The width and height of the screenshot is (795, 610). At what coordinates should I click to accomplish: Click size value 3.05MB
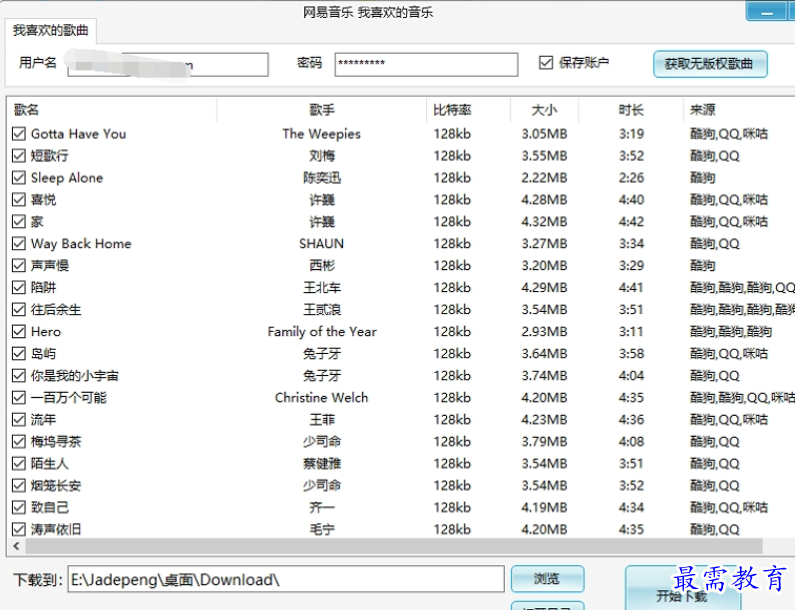(x=545, y=134)
